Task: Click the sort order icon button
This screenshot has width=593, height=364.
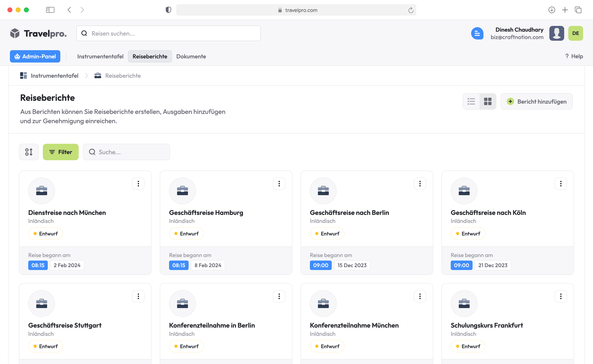Action: 29,152
